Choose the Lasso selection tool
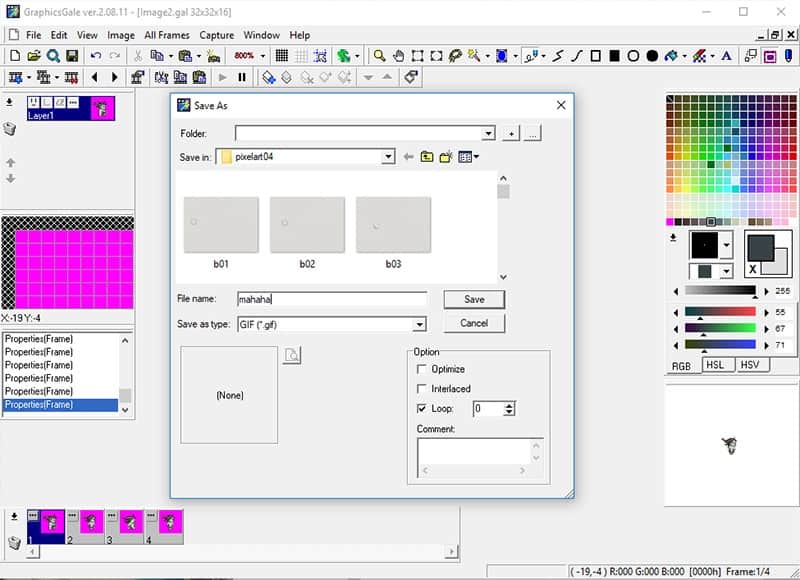Screen dimensions: 800x580 pyautogui.click(x=455, y=56)
